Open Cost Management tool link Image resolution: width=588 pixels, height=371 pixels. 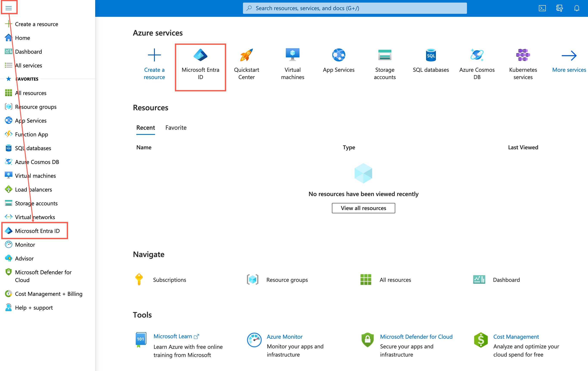[x=516, y=336]
